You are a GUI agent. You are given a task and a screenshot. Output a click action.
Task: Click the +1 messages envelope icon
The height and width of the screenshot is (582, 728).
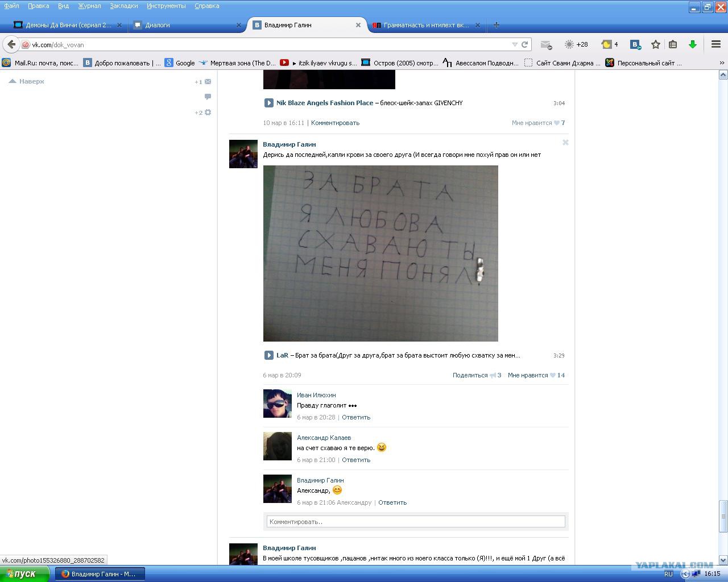[x=203, y=82]
